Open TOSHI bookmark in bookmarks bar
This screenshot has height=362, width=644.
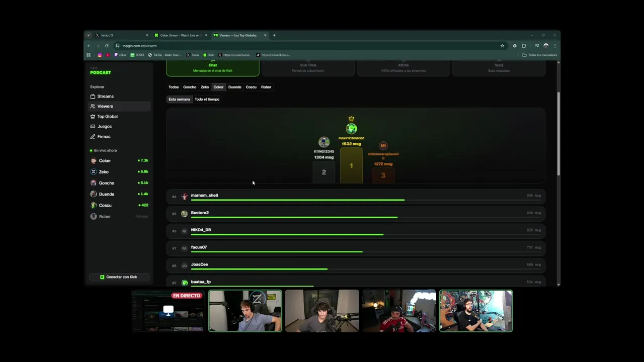pyautogui.click(x=137, y=55)
